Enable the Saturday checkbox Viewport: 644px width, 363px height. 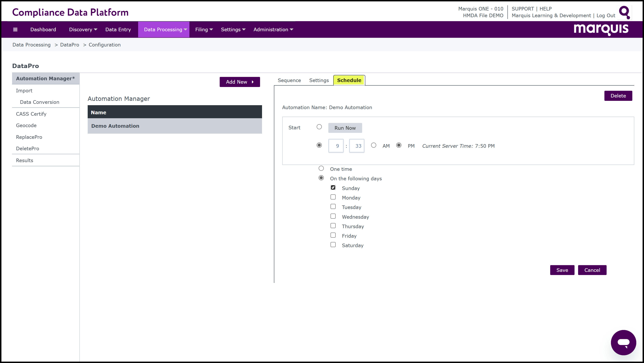pos(333,245)
